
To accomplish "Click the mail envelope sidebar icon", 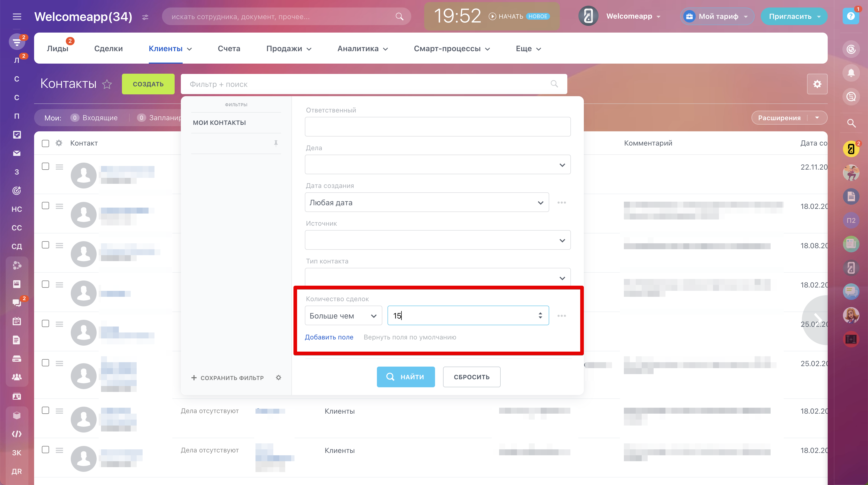I will pyautogui.click(x=17, y=154).
